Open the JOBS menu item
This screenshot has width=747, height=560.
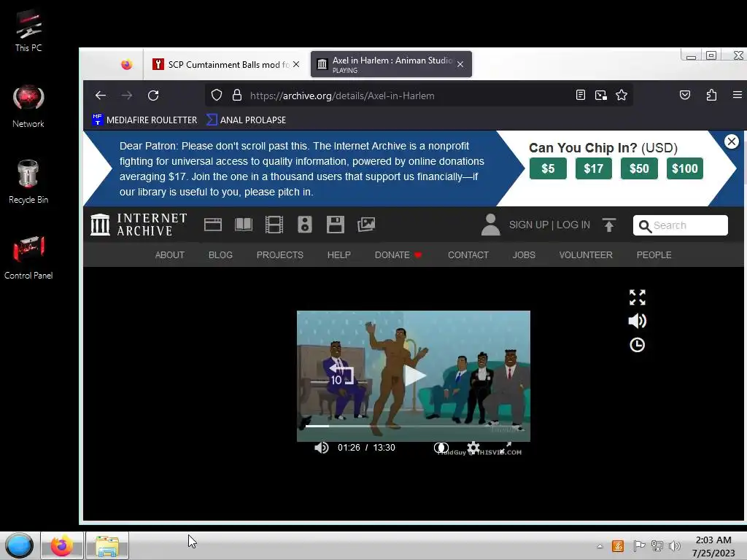click(x=524, y=254)
